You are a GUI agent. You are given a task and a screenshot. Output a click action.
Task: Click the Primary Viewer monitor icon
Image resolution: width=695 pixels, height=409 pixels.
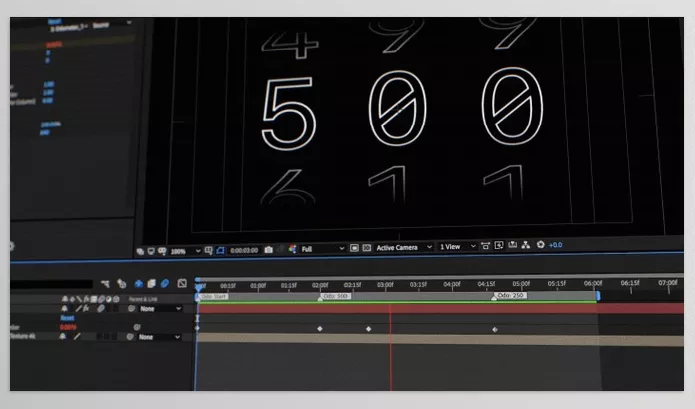point(151,251)
